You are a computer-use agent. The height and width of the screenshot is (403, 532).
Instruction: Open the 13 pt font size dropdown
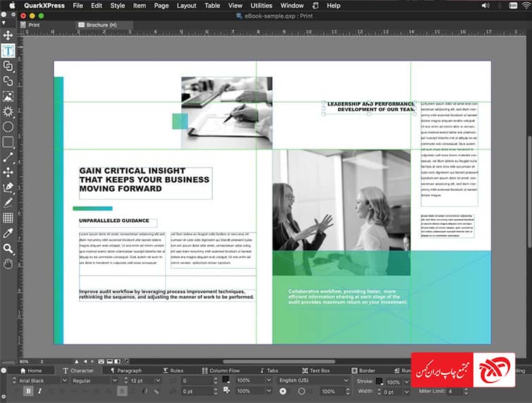pyautogui.click(x=157, y=380)
